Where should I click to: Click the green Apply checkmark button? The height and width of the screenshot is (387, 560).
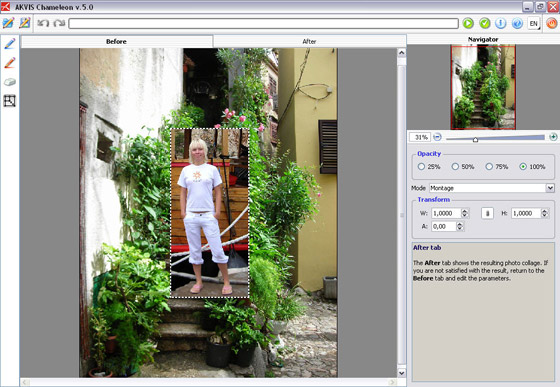point(485,24)
